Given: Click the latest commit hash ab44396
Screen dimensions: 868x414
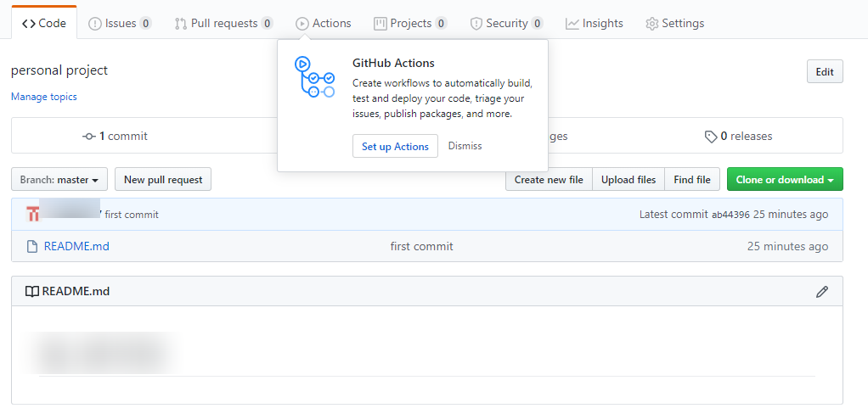Looking at the screenshot, I should click(x=730, y=215).
